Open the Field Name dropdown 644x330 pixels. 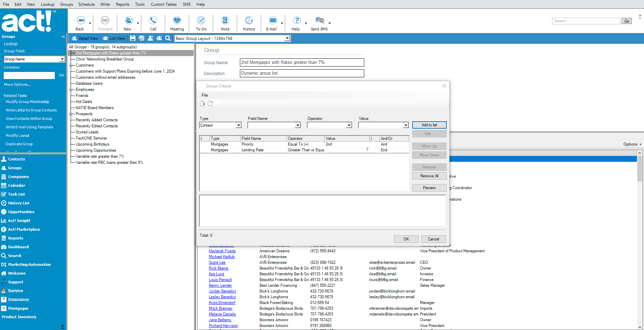coord(298,125)
